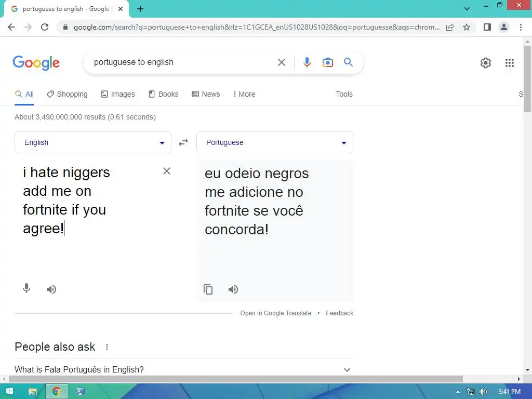Click the Chrome taskbar icon
The width and height of the screenshot is (532, 399).
(56, 392)
